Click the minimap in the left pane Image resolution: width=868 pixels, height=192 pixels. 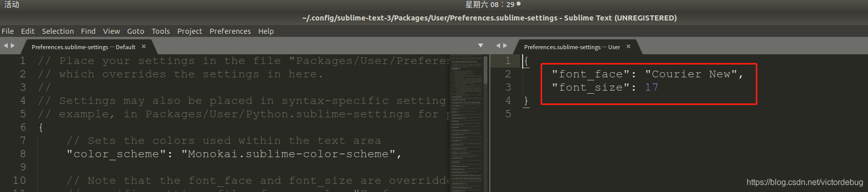(x=466, y=123)
